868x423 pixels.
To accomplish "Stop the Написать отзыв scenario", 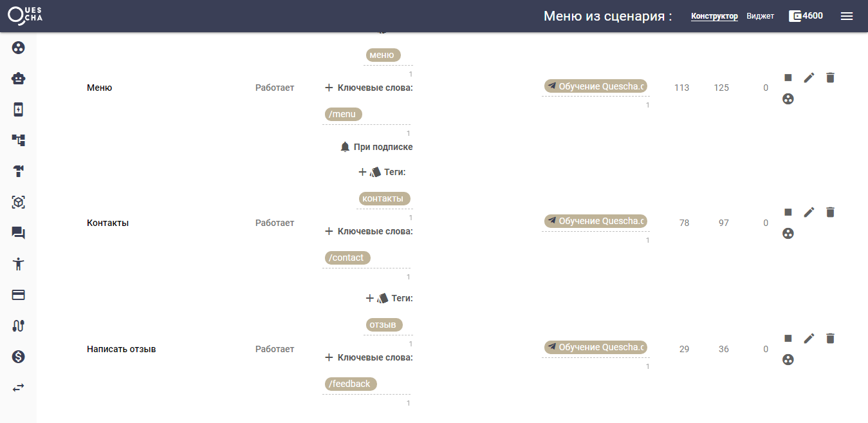I will tap(788, 339).
